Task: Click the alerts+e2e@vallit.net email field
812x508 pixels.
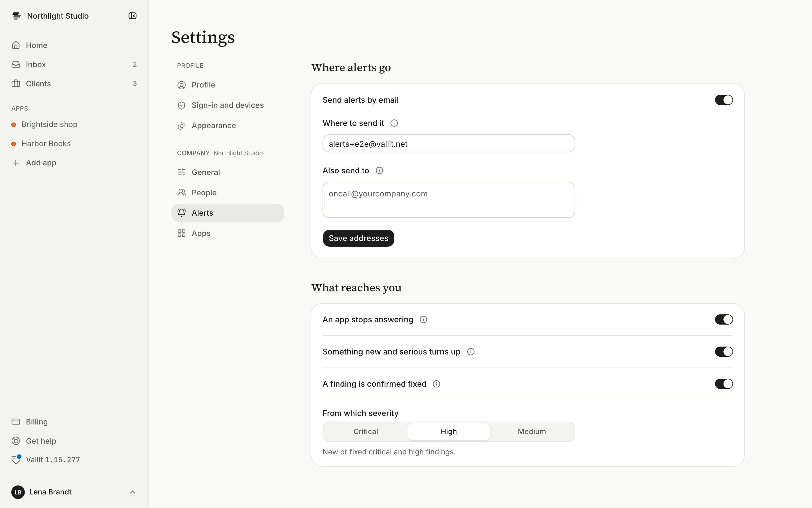Action: (x=449, y=144)
